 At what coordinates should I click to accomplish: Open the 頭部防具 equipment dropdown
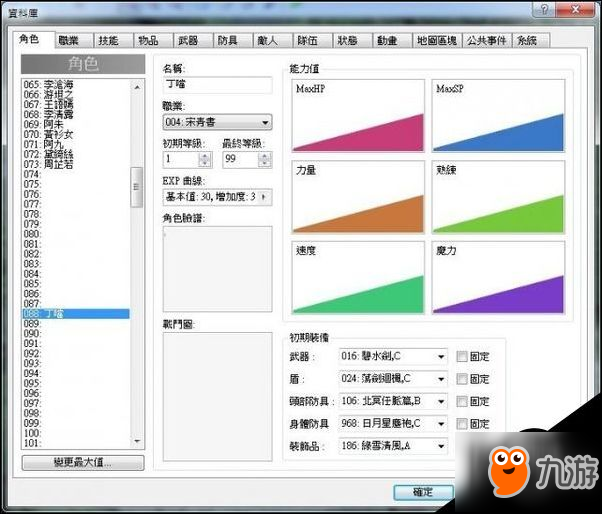click(x=393, y=402)
